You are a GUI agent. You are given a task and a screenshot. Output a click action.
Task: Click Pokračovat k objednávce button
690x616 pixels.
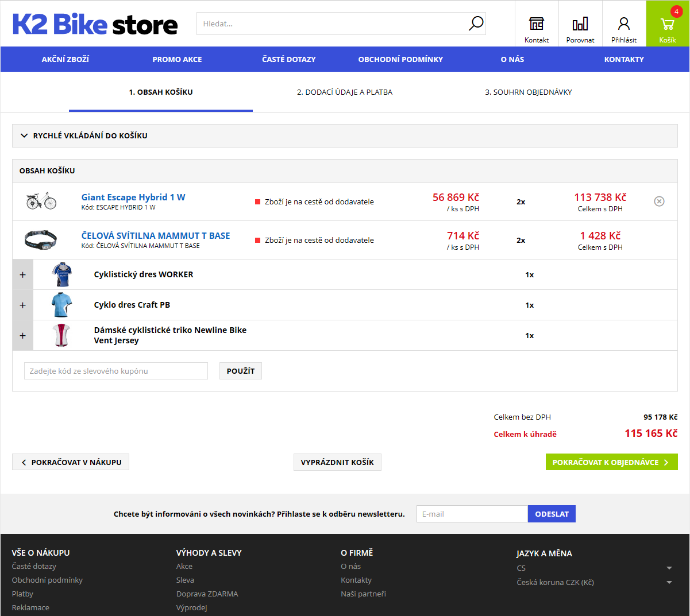pos(611,462)
